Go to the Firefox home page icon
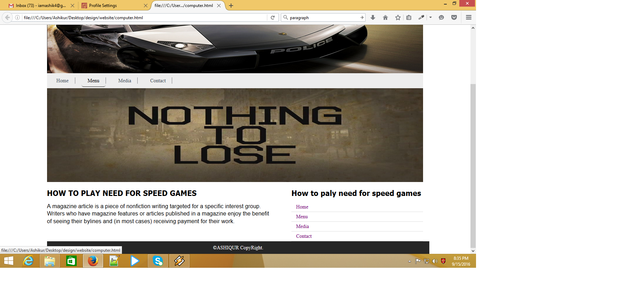 (x=385, y=17)
